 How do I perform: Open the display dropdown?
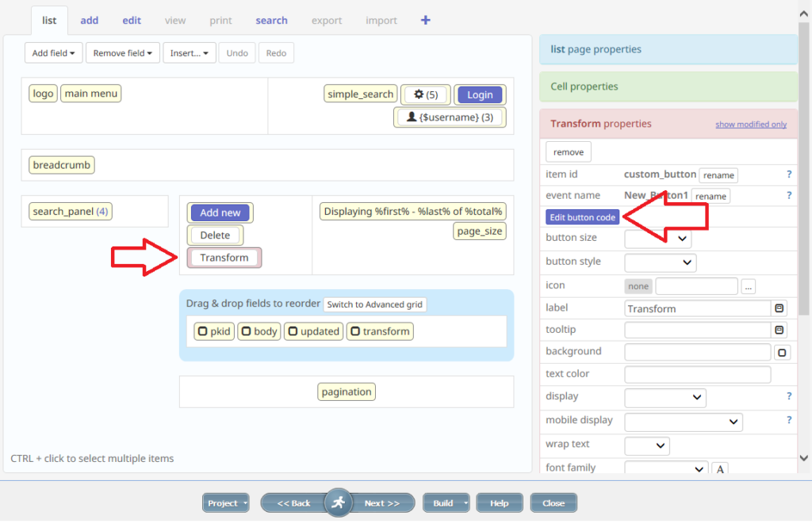(x=665, y=397)
